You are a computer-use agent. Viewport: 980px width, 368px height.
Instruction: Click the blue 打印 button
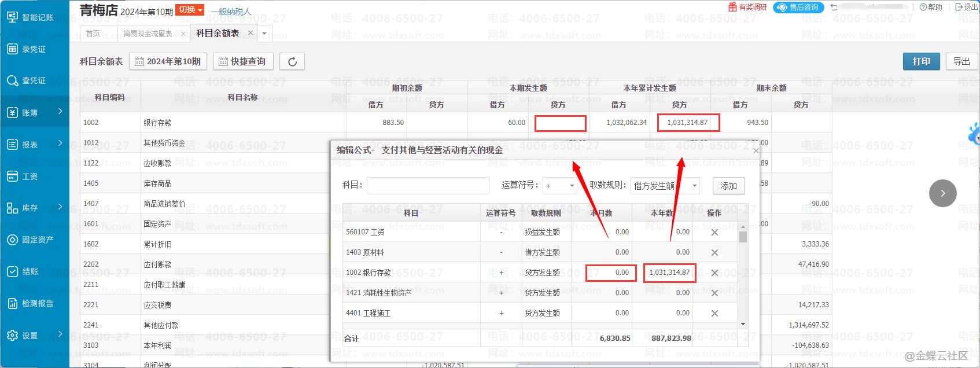[x=921, y=61]
